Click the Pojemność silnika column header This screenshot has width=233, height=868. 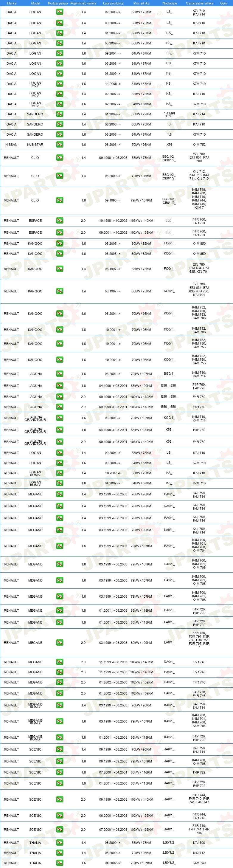tap(83, 3)
